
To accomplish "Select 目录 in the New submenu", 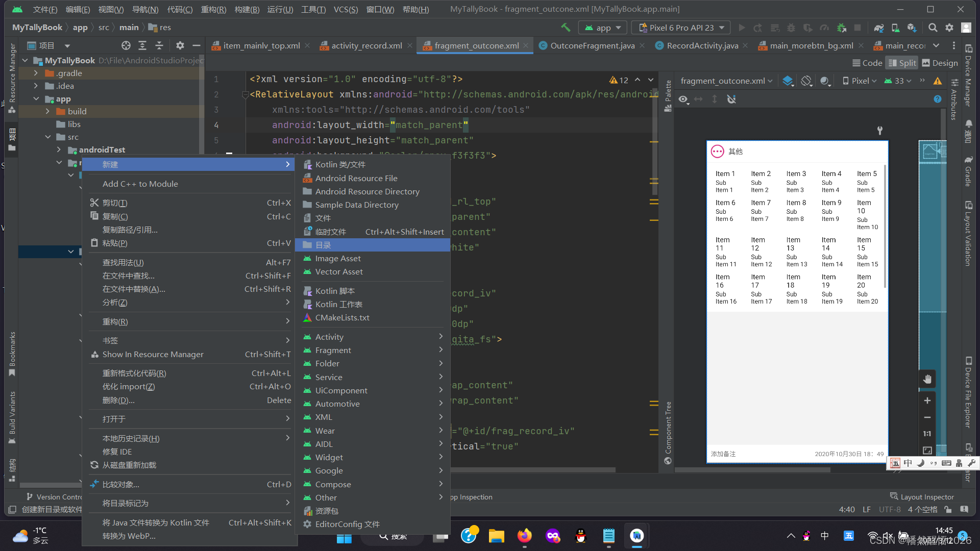I will click(323, 245).
